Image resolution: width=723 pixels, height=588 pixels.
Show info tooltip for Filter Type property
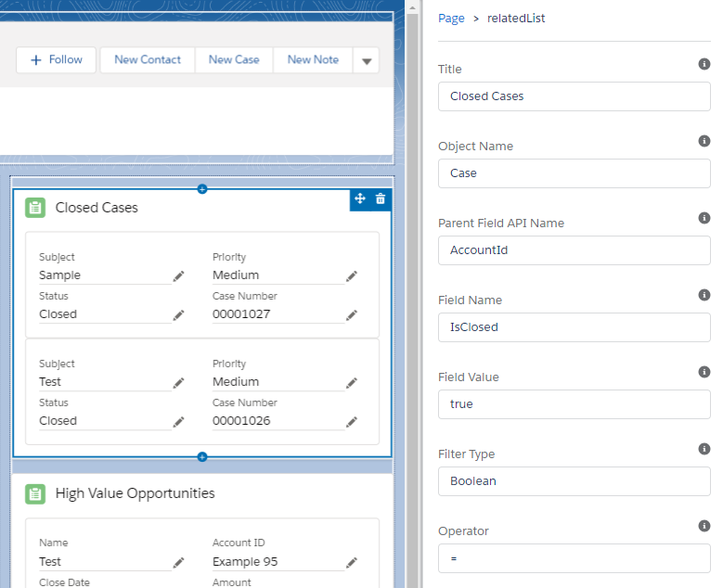[x=704, y=448]
